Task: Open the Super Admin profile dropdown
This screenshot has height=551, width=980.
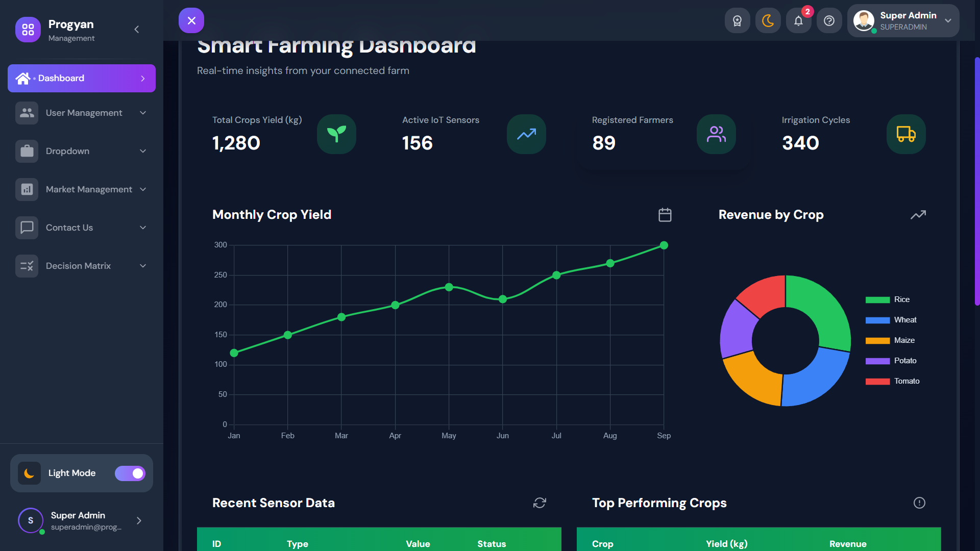Action: (903, 21)
